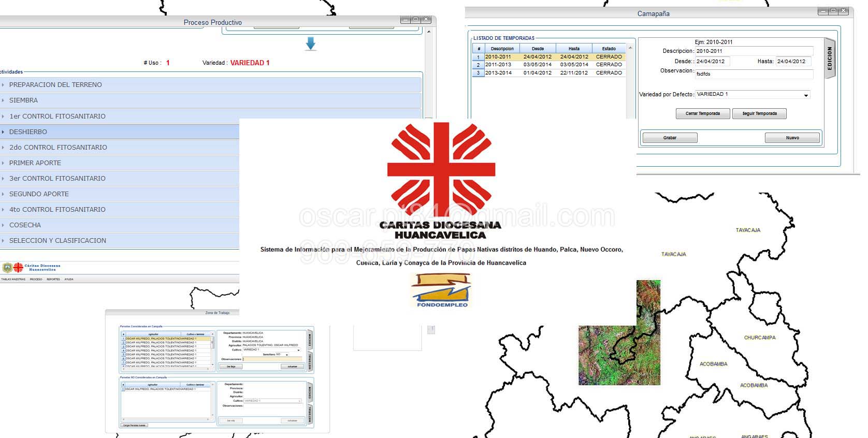Click the Agricultor column header in Parcelas Consideradas
This screenshot has width=868, height=438.
(x=153, y=334)
